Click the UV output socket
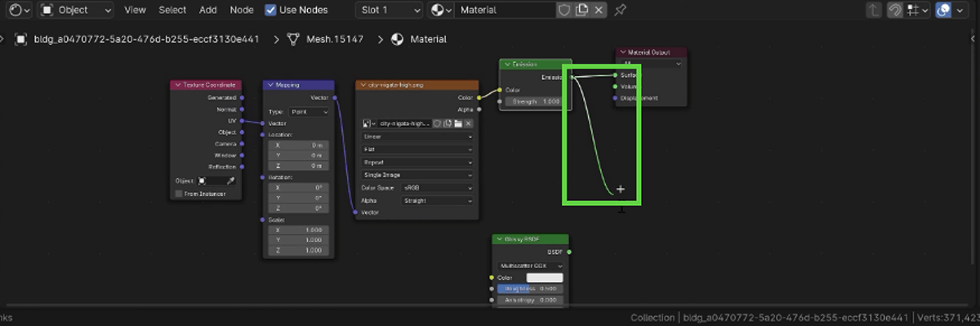This screenshot has width=980, height=326. pyautogui.click(x=242, y=120)
